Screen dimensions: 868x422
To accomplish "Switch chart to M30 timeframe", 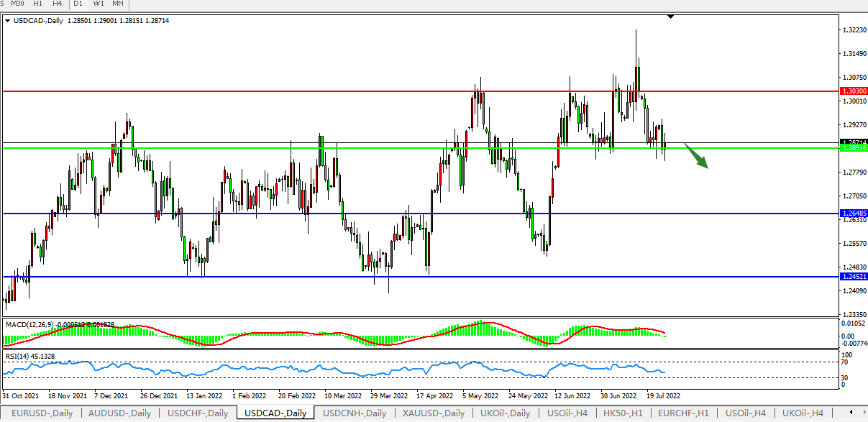I will click(x=18, y=4).
